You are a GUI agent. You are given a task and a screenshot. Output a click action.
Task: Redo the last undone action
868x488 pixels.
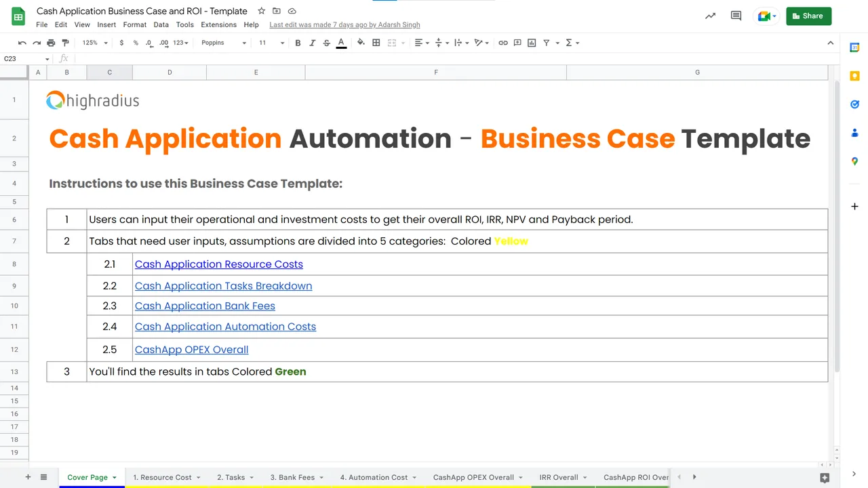[x=37, y=43]
